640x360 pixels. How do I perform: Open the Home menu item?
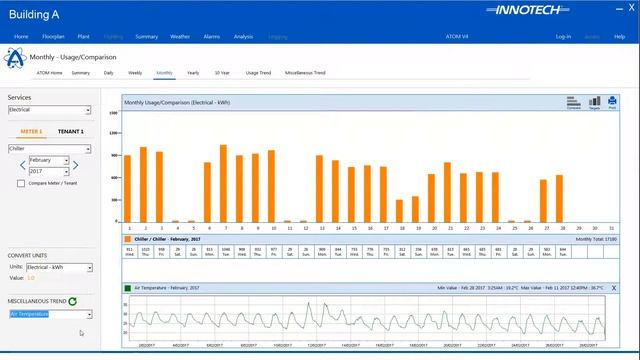21,37
